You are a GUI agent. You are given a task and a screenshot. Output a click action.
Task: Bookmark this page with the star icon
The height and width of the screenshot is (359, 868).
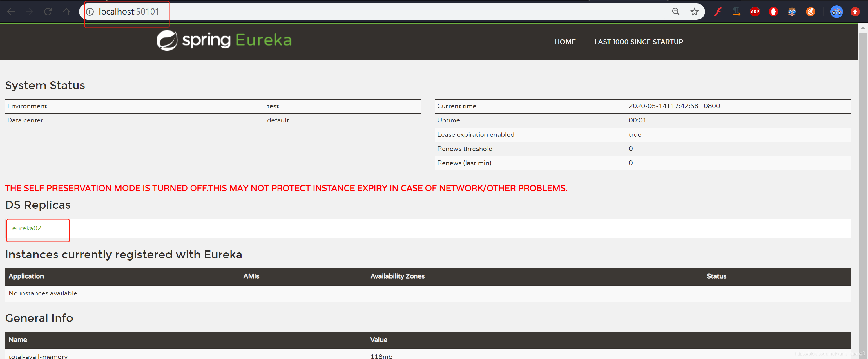(694, 12)
